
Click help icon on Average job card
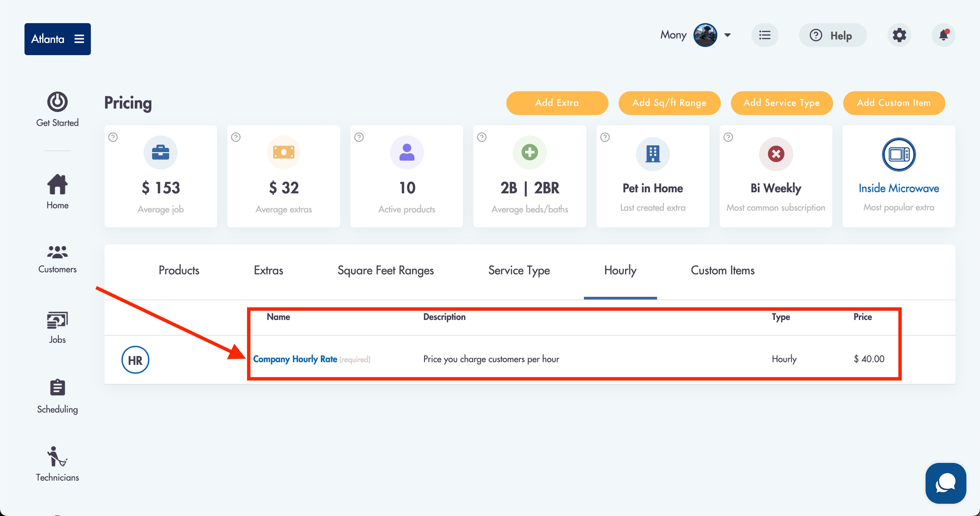click(x=113, y=137)
